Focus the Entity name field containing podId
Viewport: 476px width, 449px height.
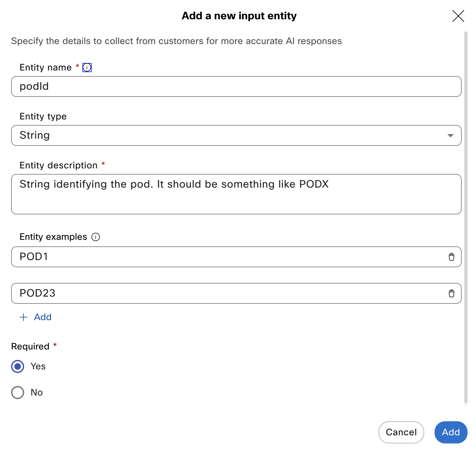point(236,86)
